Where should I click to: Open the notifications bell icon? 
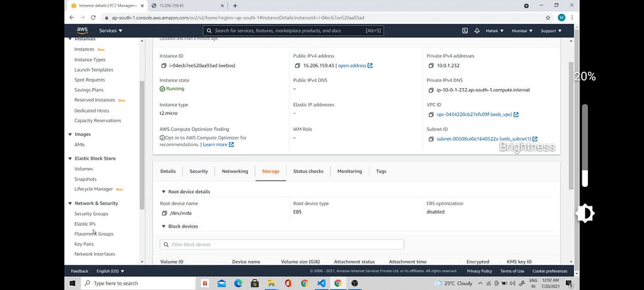pos(477,31)
